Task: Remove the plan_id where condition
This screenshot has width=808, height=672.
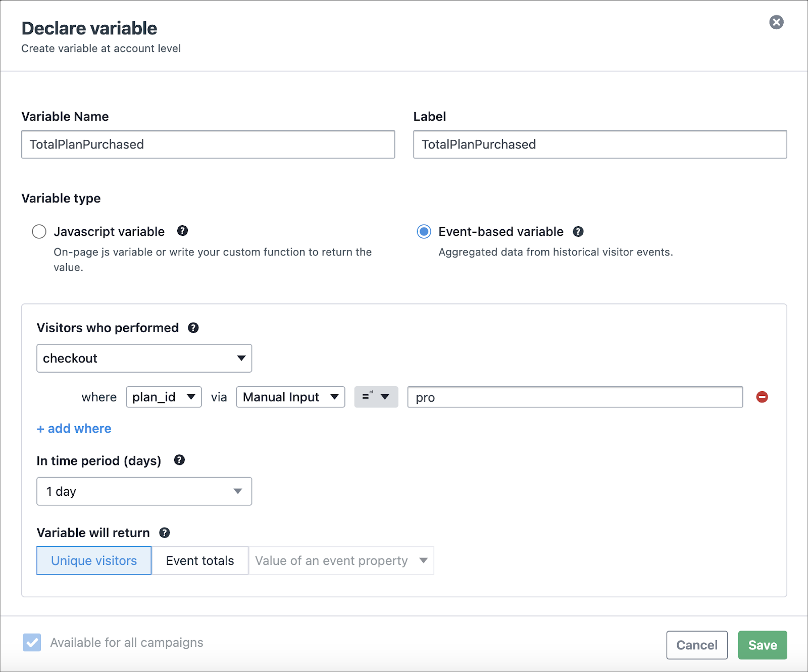Action: tap(762, 397)
